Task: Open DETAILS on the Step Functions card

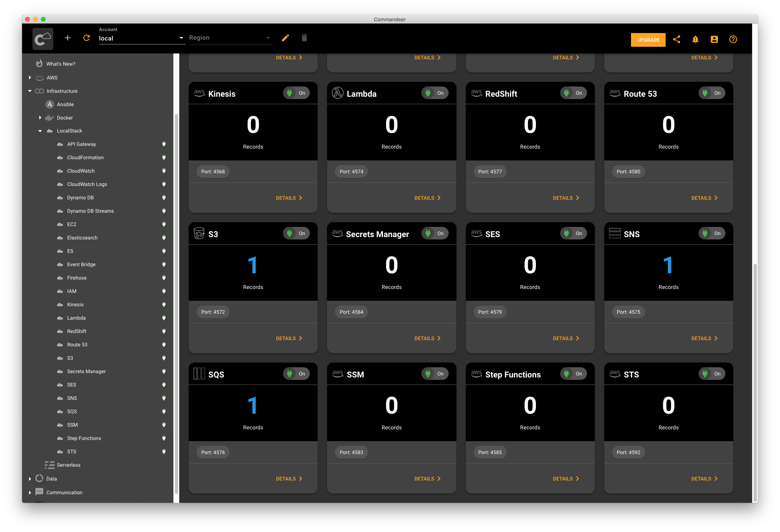Action: click(566, 479)
